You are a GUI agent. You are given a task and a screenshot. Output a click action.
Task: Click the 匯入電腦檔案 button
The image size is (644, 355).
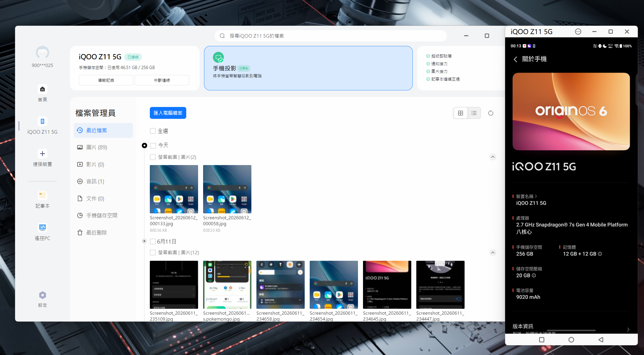pyautogui.click(x=168, y=113)
